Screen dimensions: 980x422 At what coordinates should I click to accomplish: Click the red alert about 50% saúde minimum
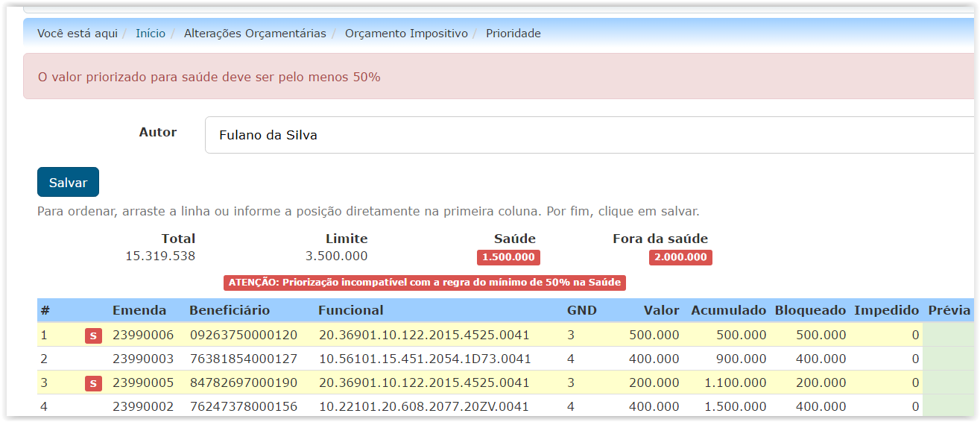coord(209,77)
